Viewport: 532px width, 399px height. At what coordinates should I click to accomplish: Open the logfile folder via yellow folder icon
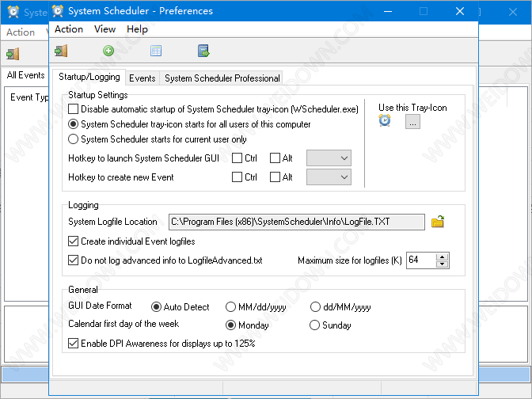pos(438,222)
